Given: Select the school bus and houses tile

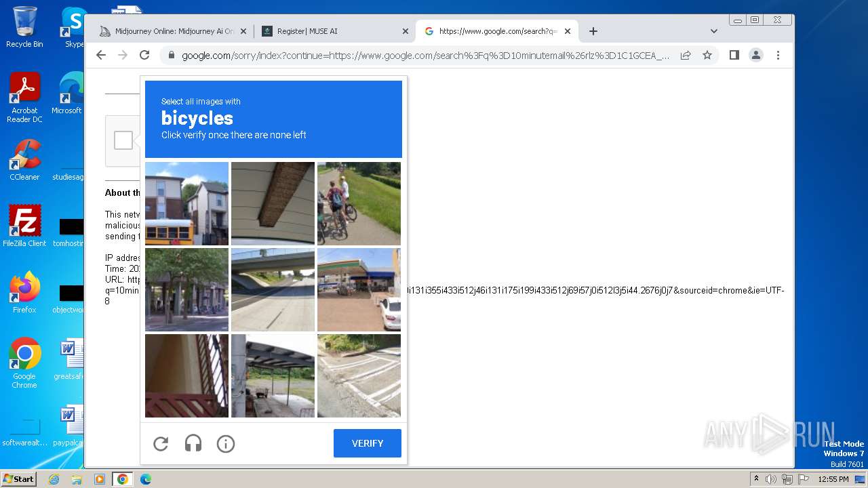Looking at the screenshot, I should (186, 203).
